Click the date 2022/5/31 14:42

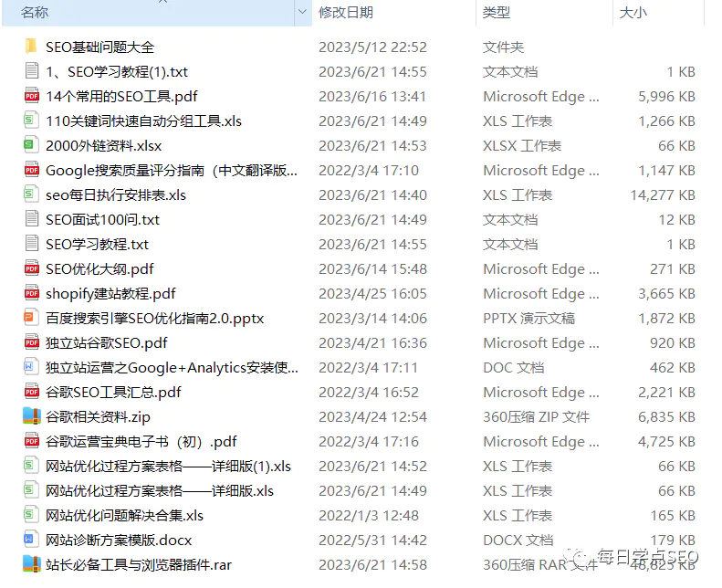coord(372,541)
